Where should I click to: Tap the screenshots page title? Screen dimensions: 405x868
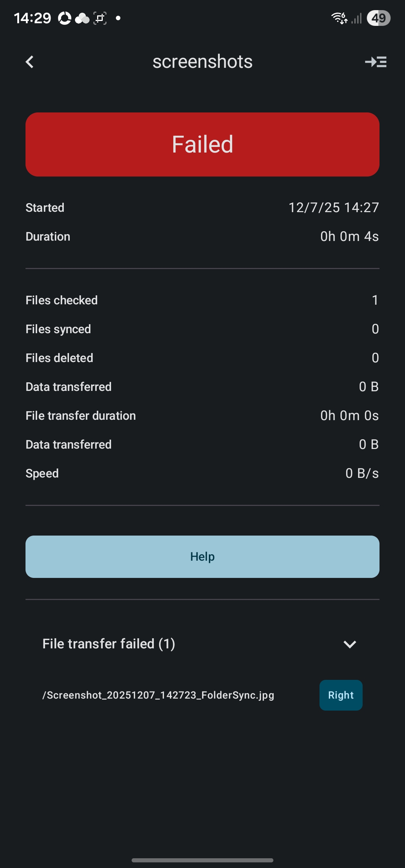[202, 61]
